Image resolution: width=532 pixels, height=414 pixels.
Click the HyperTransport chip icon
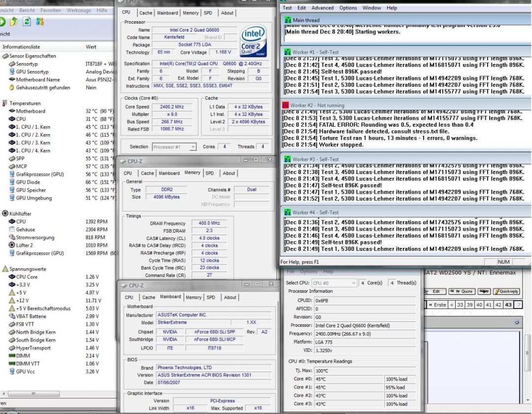click(x=12, y=348)
